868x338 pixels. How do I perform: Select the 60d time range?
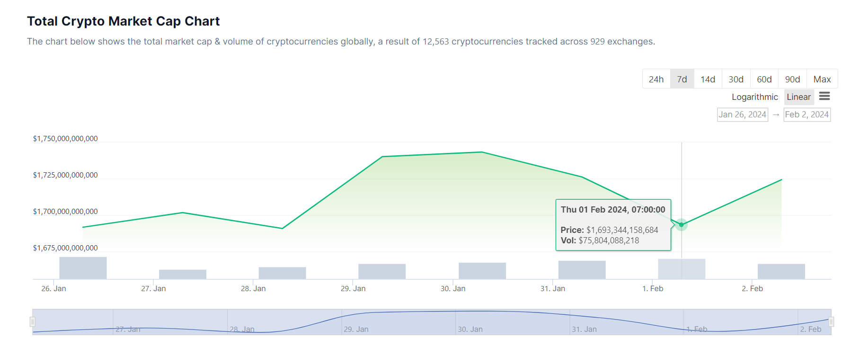764,79
